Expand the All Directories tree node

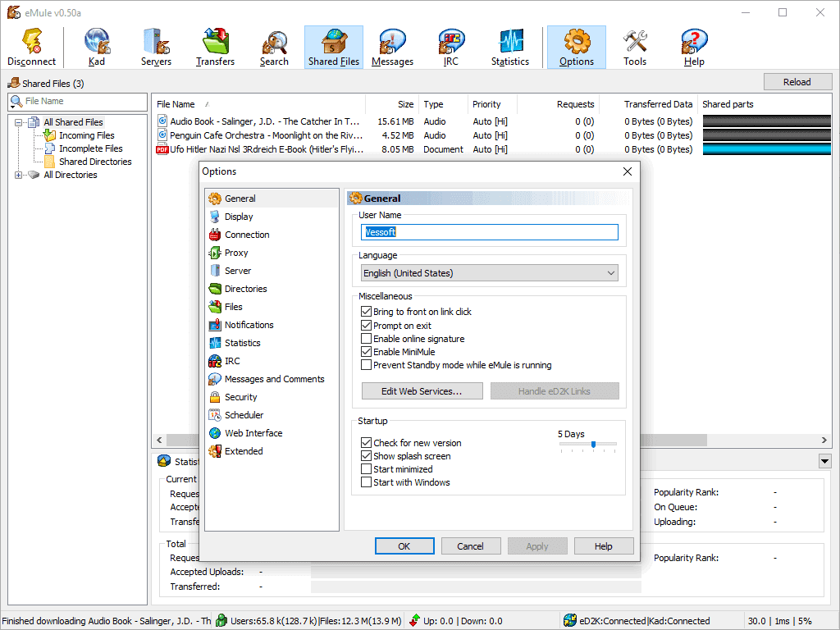18,175
